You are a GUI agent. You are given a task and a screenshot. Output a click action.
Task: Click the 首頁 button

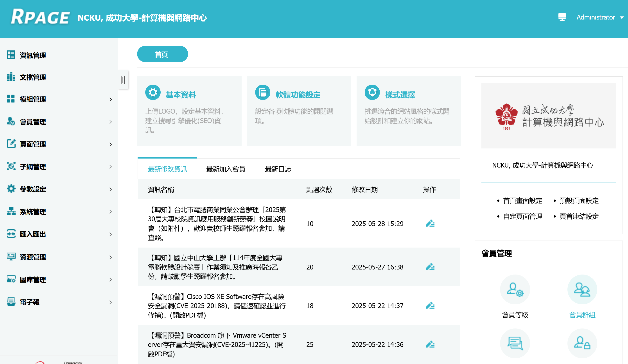coord(162,54)
